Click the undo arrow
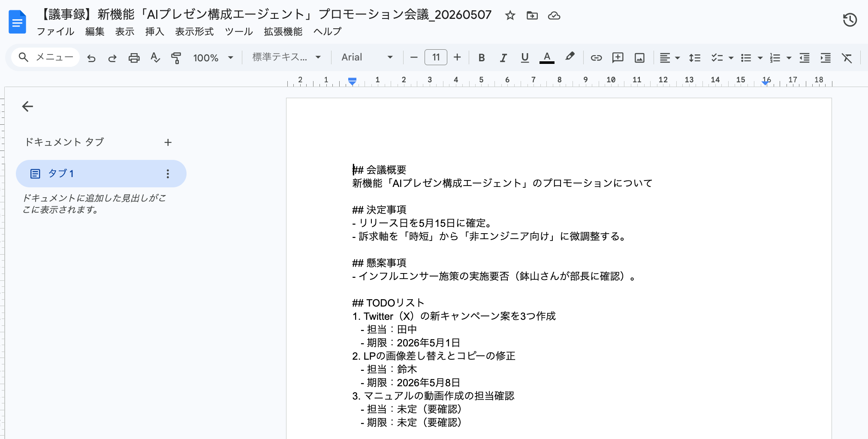868x439 pixels. click(91, 58)
